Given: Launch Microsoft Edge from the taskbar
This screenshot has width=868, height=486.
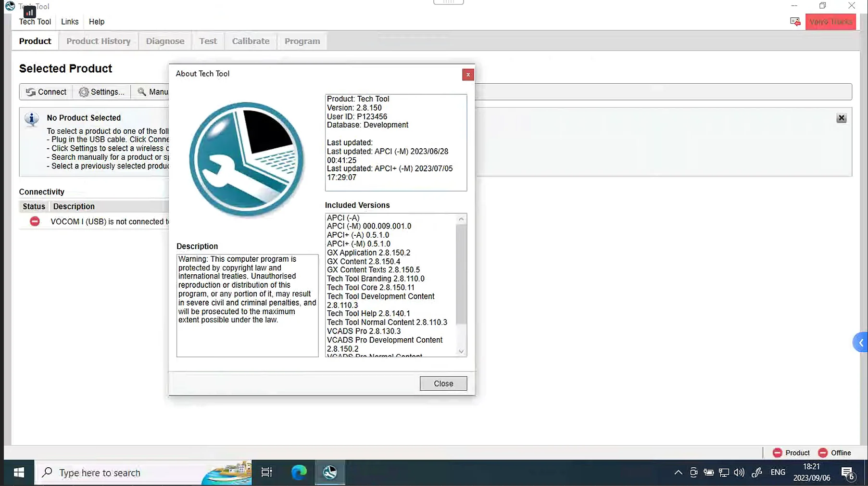Looking at the screenshot, I should click(299, 473).
